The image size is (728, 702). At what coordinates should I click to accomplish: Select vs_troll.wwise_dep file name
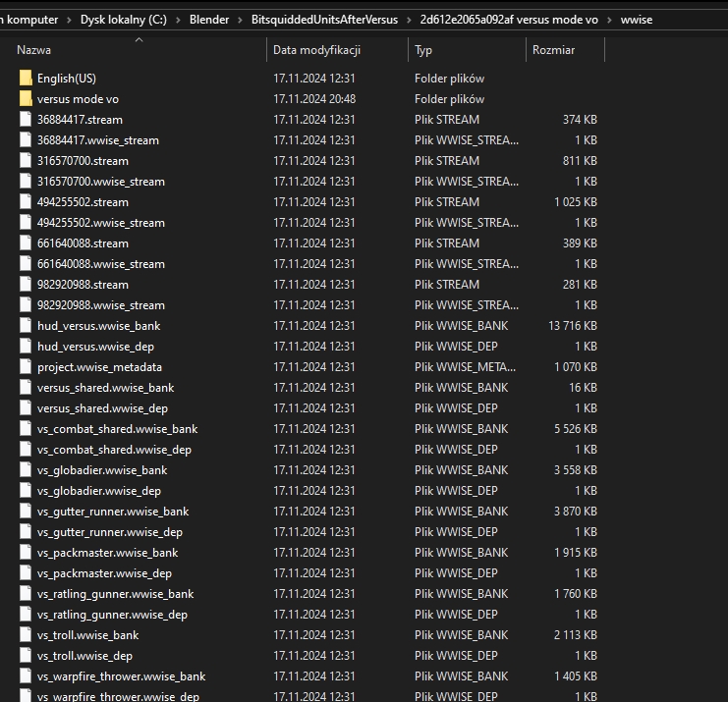pos(84,656)
